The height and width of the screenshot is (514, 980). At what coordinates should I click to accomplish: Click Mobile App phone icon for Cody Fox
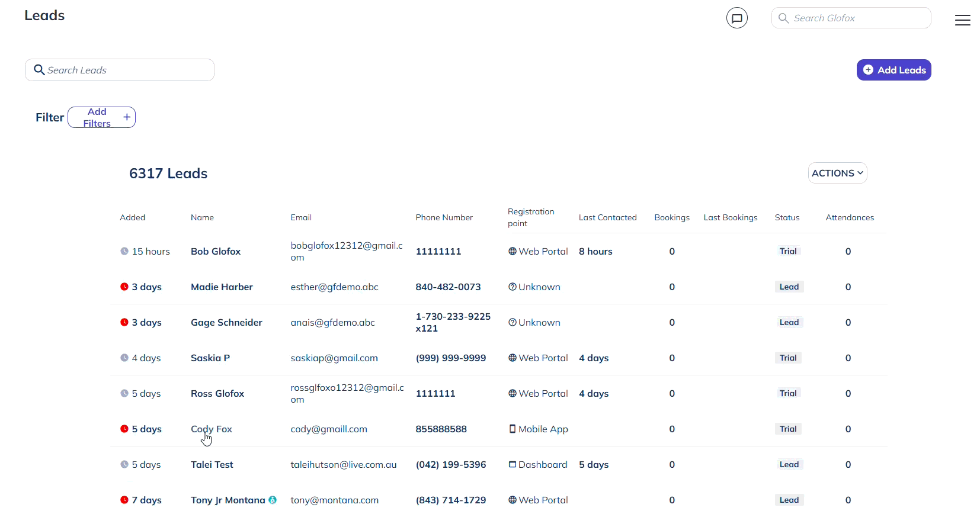point(513,429)
